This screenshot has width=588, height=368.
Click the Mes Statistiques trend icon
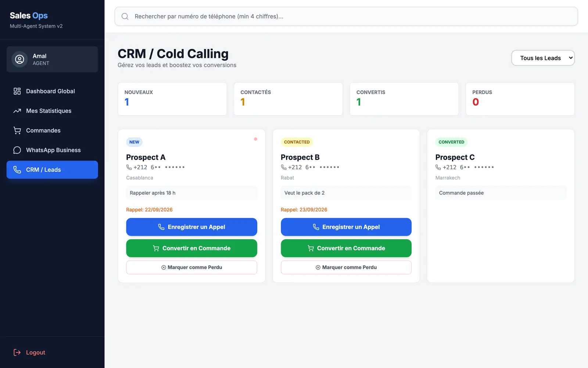point(17,111)
